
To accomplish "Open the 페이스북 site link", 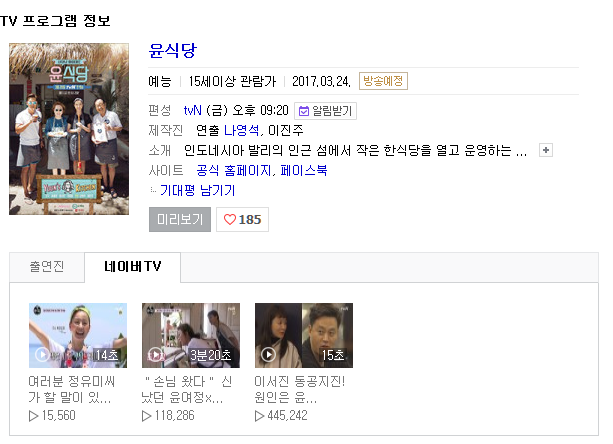I will pyautogui.click(x=304, y=170).
